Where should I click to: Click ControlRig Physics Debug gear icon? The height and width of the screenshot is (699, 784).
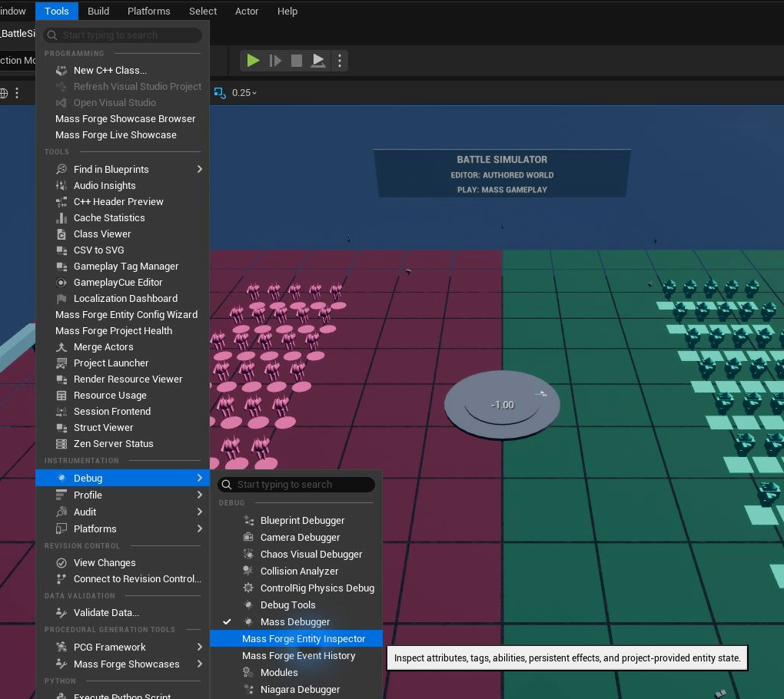[248, 588]
